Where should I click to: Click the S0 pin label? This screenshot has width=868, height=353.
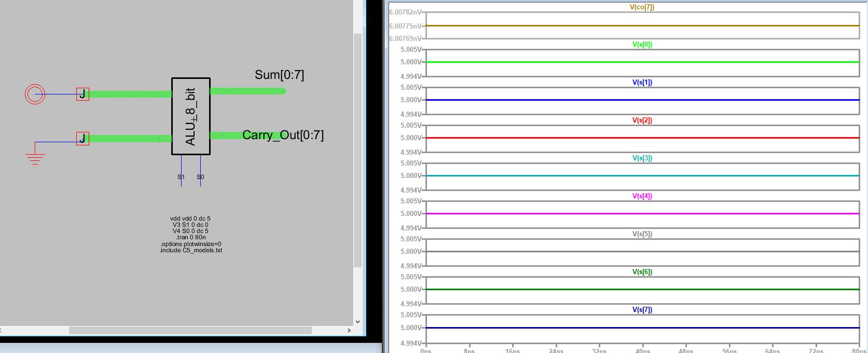coord(200,177)
